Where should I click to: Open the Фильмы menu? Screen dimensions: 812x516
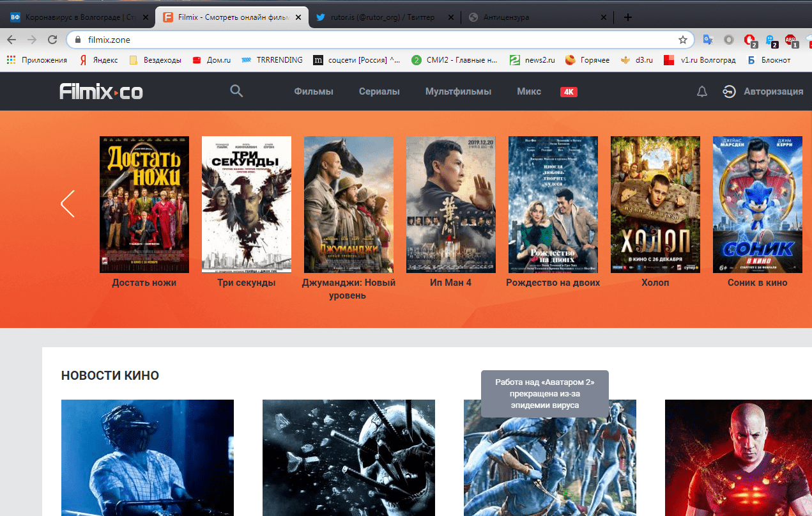pyautogui.click(x=314, y=92)
